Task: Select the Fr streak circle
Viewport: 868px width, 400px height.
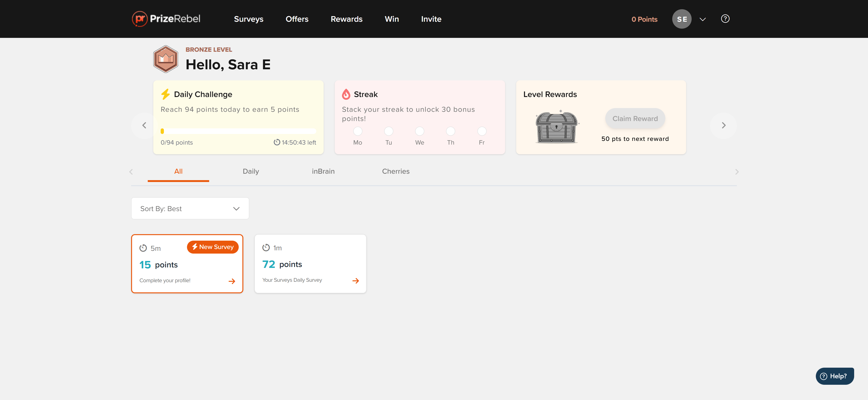Action: click(x=482, y=131)
